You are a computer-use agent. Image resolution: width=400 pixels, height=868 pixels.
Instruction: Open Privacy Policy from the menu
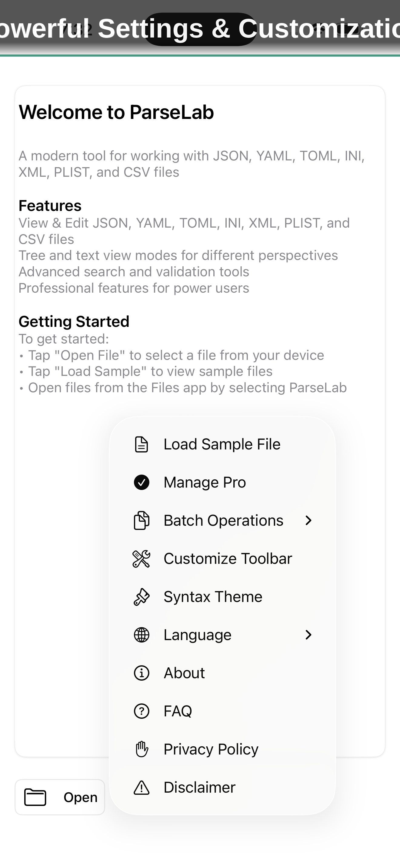[x=211, y=749]
